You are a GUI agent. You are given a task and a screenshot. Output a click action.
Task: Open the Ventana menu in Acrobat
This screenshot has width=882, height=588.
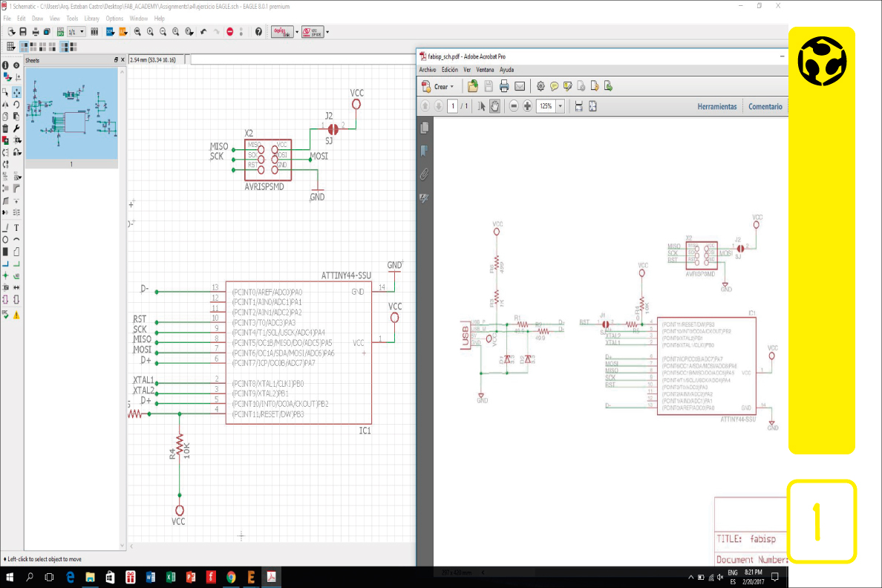[x=484, y=70]
